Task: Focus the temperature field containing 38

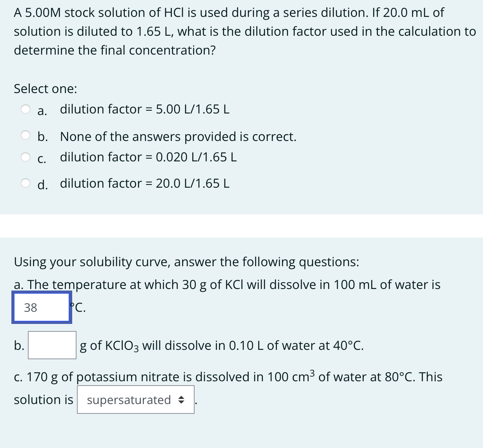Action: point(42,307)
